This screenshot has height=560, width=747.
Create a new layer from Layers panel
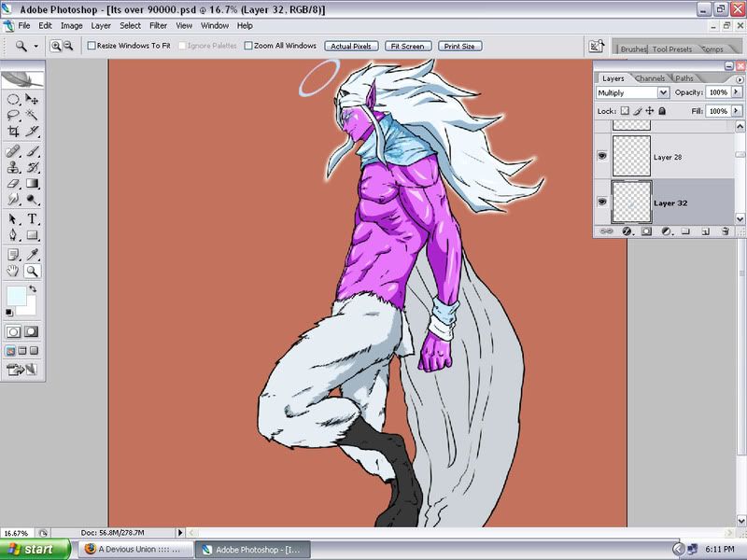pos(706,231)
